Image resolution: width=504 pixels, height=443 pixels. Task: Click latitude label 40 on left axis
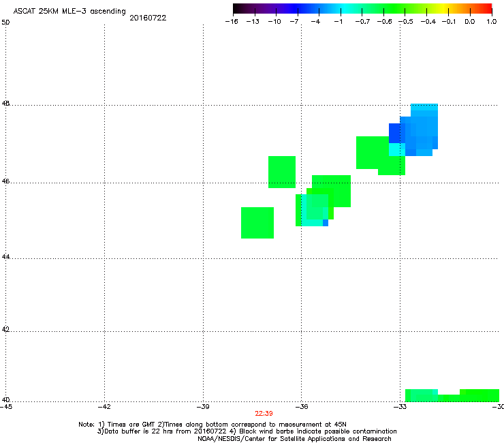coord(5,399)
